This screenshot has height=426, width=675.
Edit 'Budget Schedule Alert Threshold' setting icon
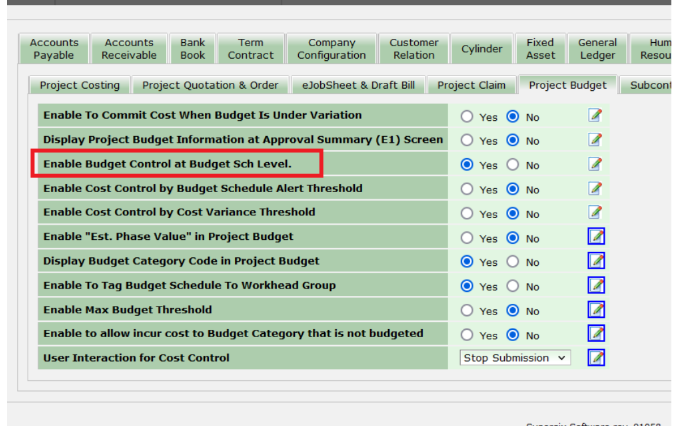(x=595, y=188)
